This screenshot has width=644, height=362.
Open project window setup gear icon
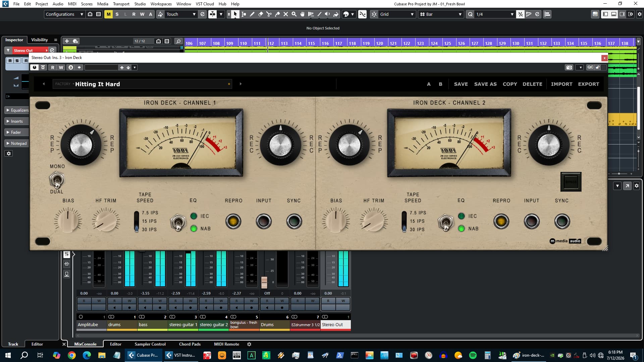(x=639, y=14)
